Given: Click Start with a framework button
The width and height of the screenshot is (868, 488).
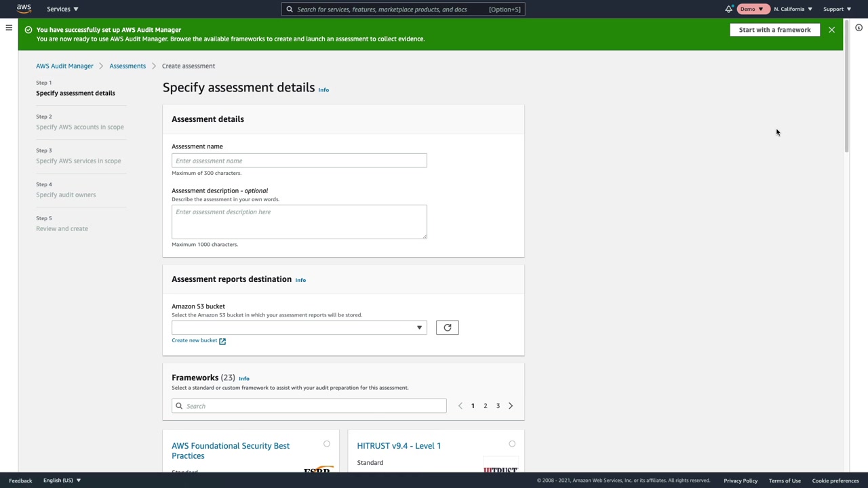Looking at the screenshot, I should click(774, 30).
